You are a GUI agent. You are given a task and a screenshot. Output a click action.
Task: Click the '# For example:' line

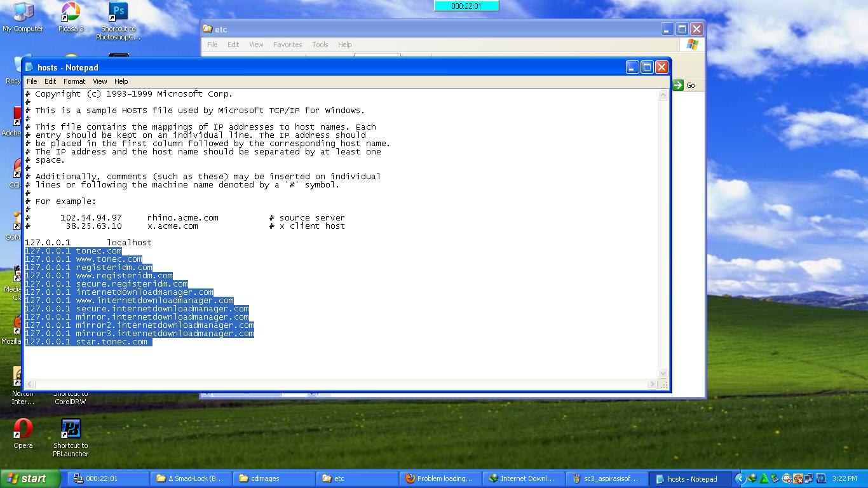pos(60,201)
